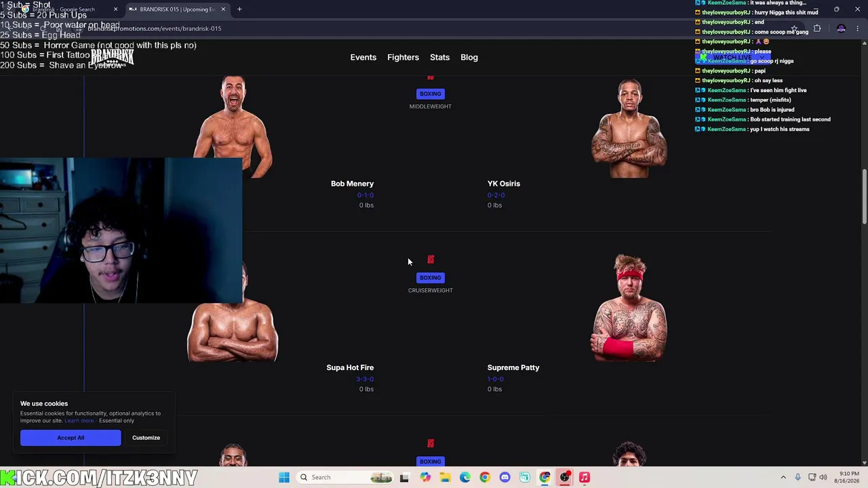Go to the Stats nav item
This screenshot has height=488, width=868.
coord(439,58)
